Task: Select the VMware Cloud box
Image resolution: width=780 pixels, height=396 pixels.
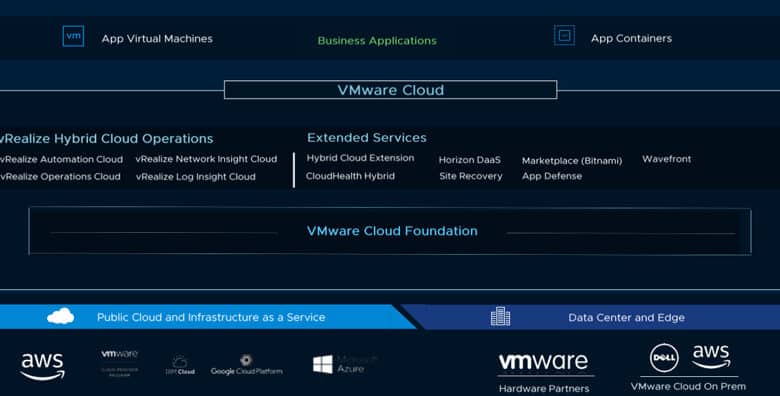Action: click(x=390, y=90)
